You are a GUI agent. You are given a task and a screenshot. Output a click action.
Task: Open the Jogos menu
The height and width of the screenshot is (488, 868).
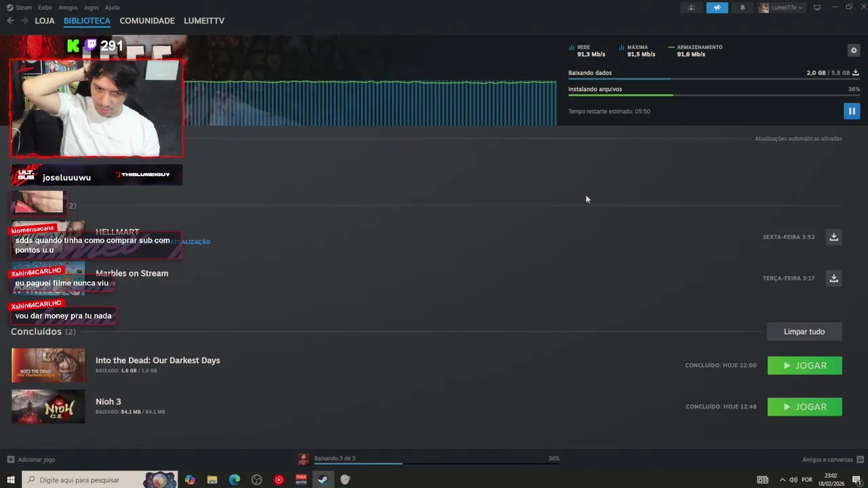pyautogui.click(x=91, y=7)
